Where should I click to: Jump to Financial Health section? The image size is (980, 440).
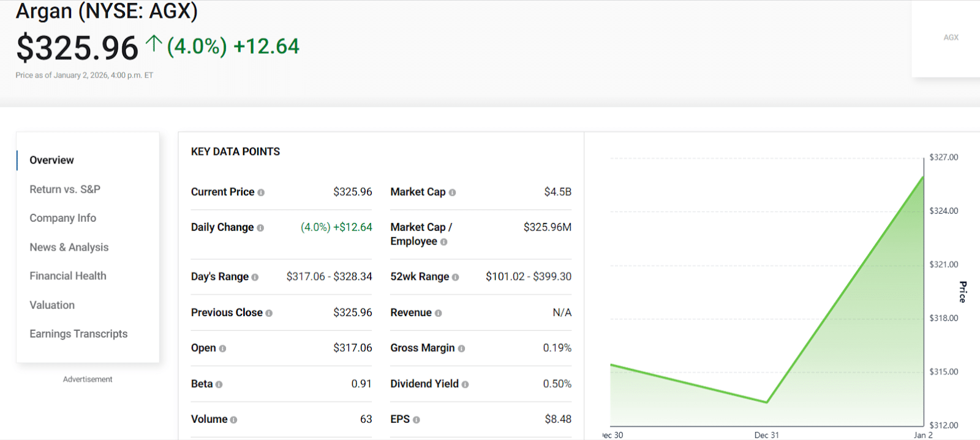(x=68, y=276)
